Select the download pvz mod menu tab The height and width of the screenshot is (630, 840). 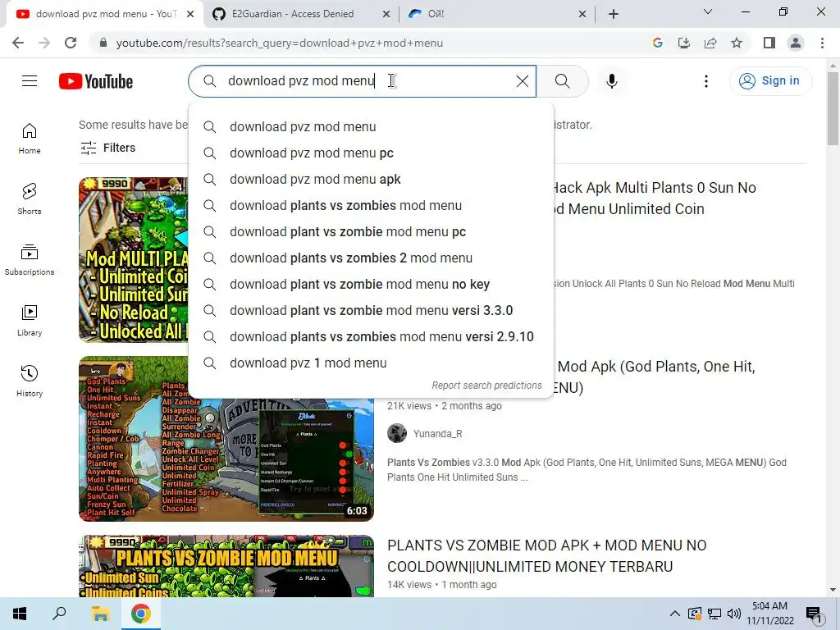click(x=105, y=14)
